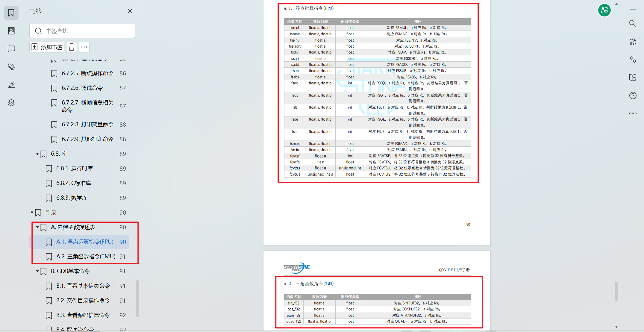Viewport: 644px width, 332px height.
Task: Focus the bookmark search field
Action: 82,31
